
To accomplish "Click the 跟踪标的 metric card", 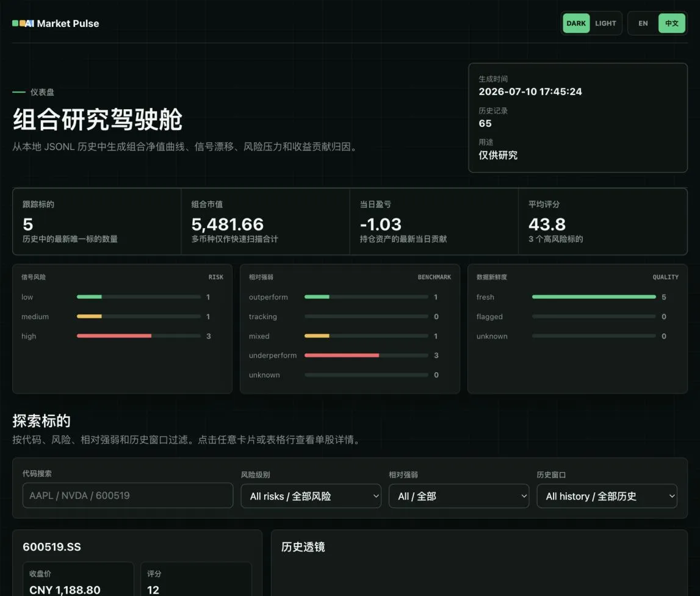I will pos(97,221).
